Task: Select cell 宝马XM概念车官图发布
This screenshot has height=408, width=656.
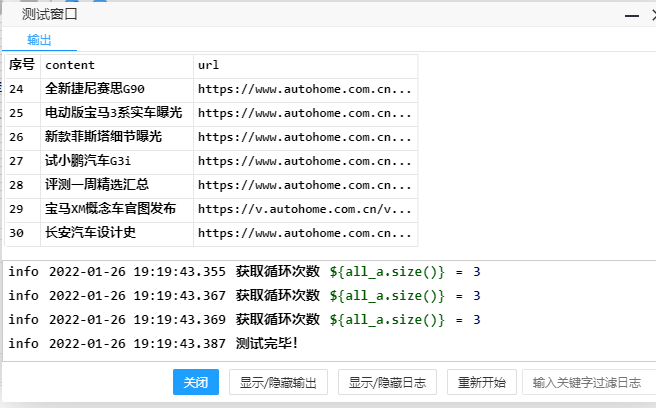Action: 117,210
